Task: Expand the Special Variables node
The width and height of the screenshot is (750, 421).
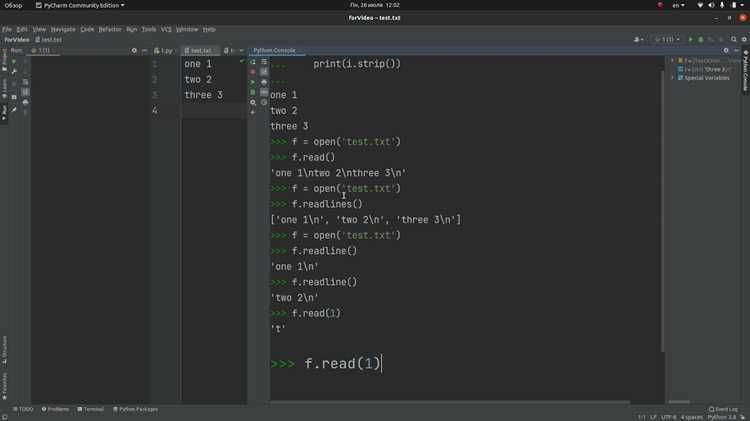Action: pos(673,78)
